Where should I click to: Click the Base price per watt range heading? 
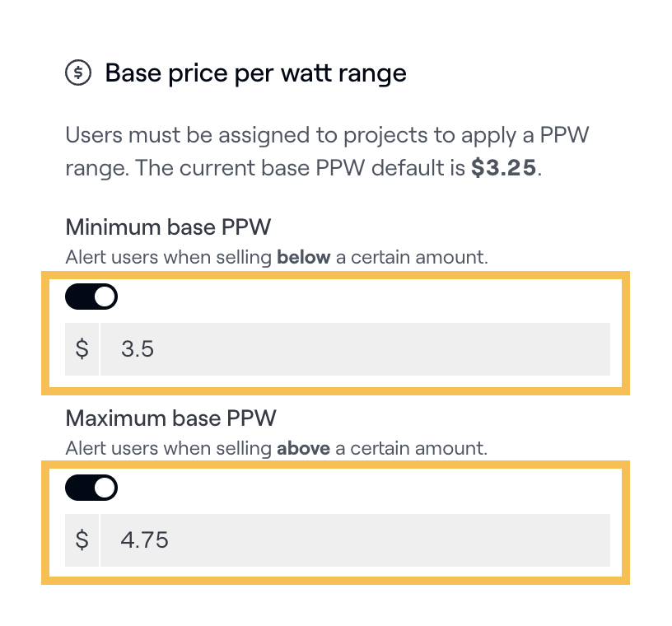[255, 73]
